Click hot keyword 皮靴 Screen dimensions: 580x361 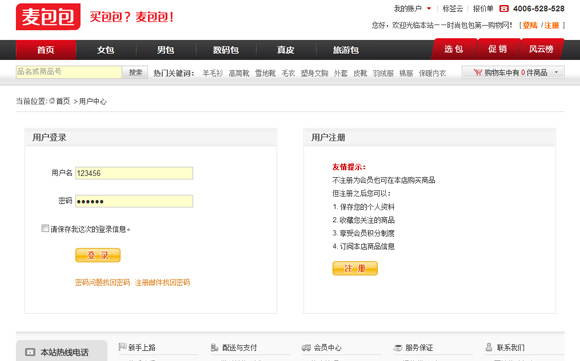point(360,73)
